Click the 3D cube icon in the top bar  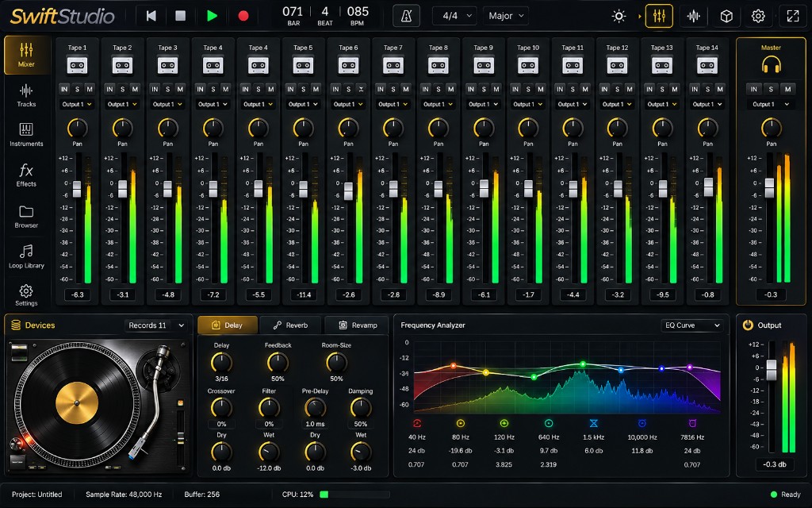click(726, 16)
